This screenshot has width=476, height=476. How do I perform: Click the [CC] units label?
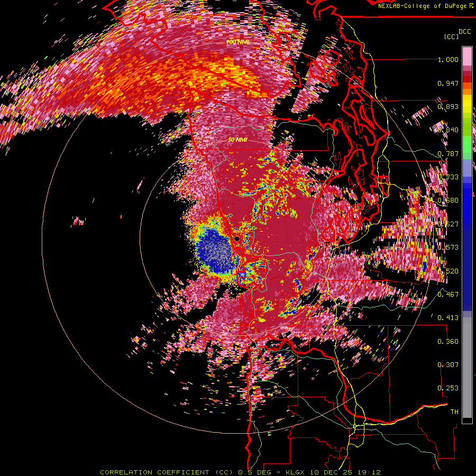tap(451, 36)
